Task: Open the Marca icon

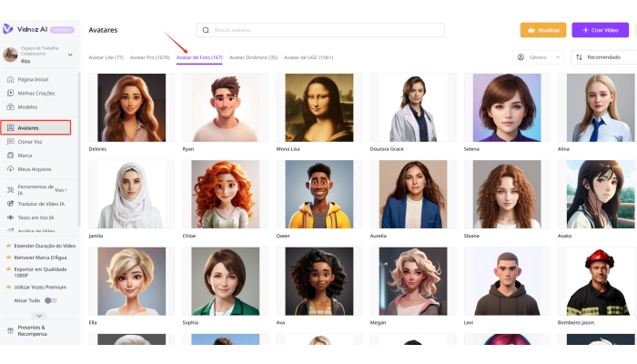Action: 11,156
